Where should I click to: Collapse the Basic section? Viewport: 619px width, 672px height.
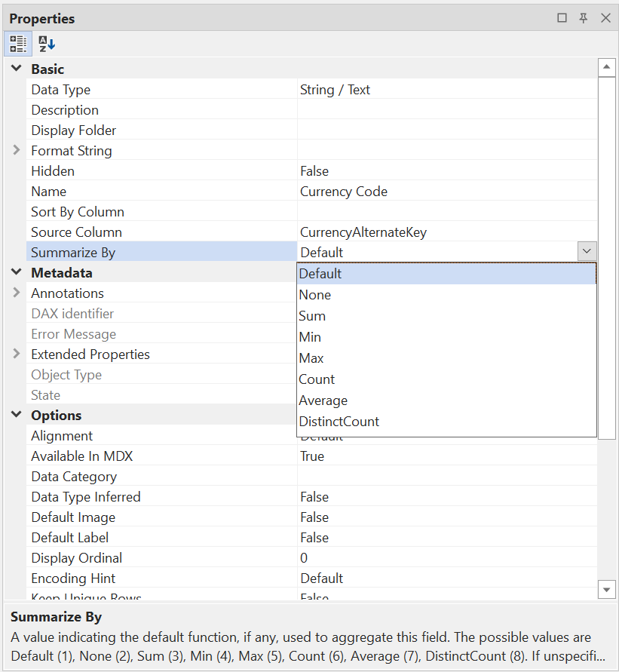[x=17, y=69]
